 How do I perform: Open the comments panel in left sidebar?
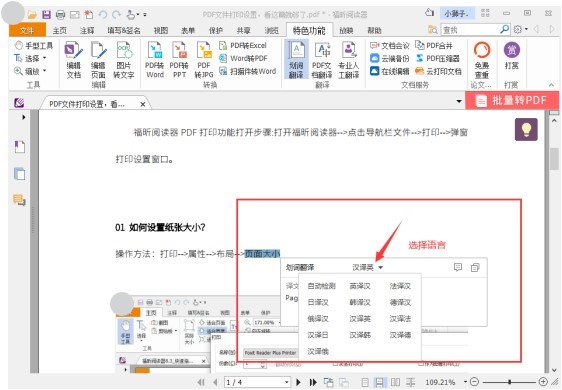[20, 200]
